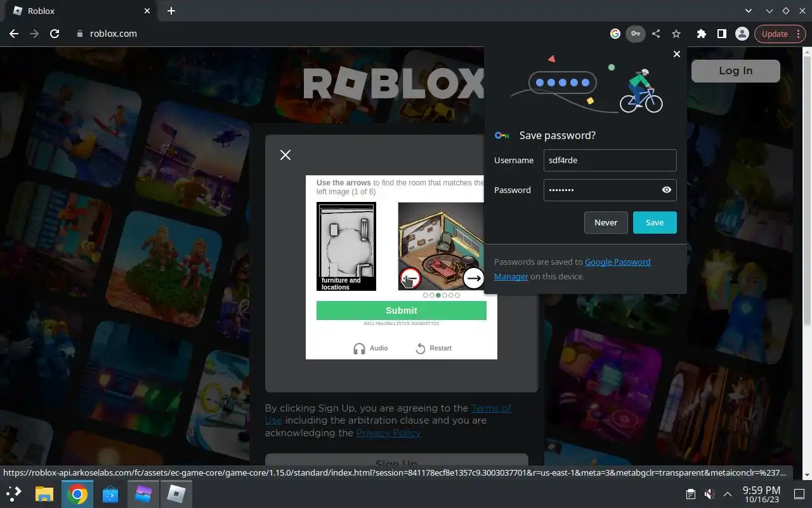Image resolution: width=812 pixels, height=508 pixels.
Task: Open the Discover store taskbar icon
Action: [x=110, y=493]
